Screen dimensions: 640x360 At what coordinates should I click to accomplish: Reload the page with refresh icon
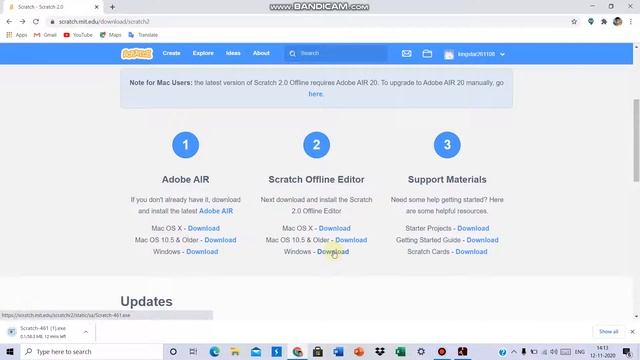click(36, 22)
